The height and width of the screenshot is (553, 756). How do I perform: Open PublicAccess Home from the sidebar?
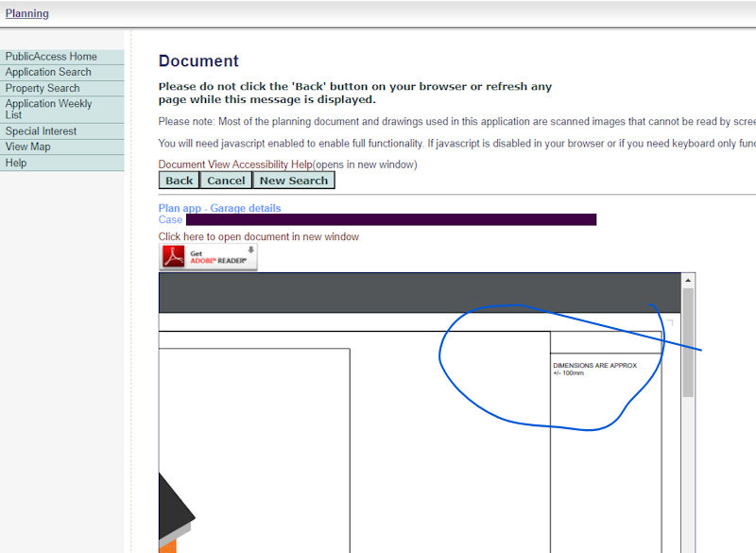[51, 57]
